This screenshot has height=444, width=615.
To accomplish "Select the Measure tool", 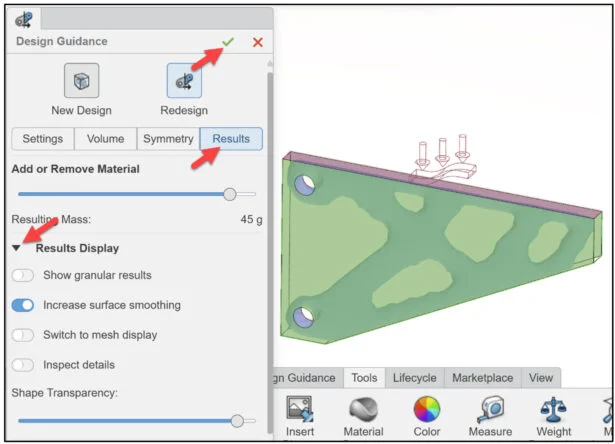I will tap(490, 410).
